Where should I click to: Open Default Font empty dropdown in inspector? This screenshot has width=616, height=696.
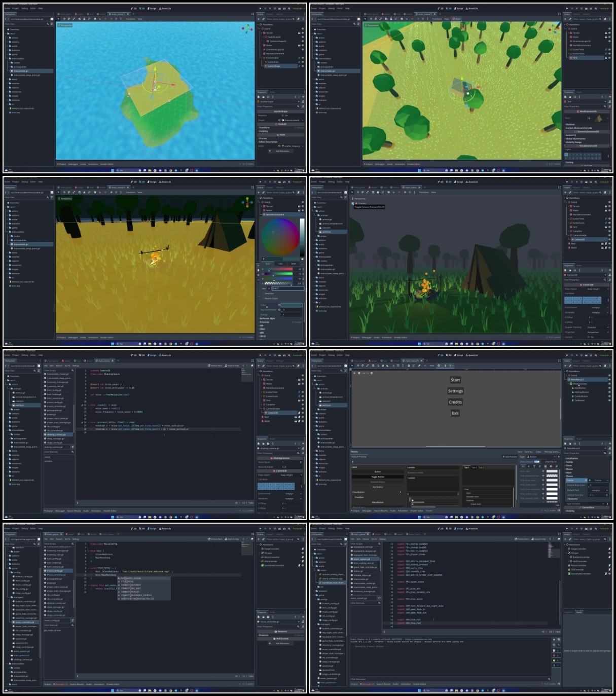599,490
